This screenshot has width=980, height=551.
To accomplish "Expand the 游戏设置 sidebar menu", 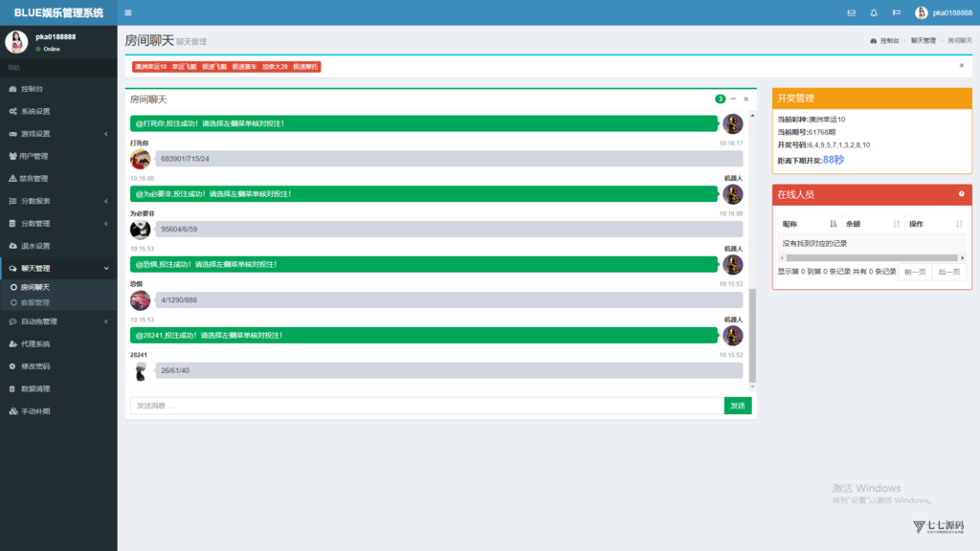I will (x=35, y=134).
